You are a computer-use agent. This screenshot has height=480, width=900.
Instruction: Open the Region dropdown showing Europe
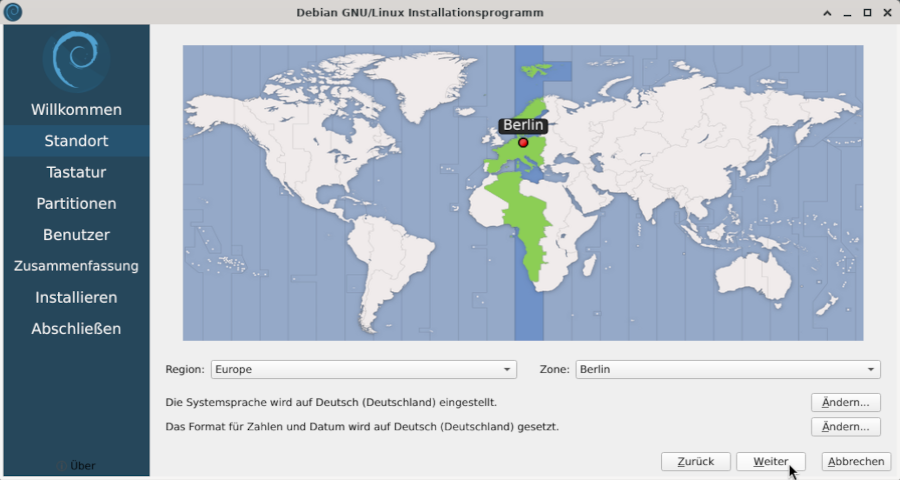(x=364, y=369)
